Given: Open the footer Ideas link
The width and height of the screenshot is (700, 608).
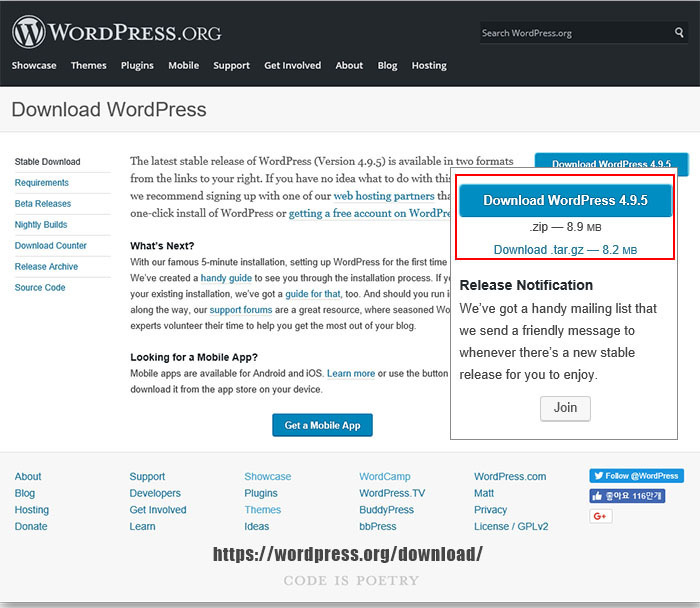Looking at the screenshot, I should point(256,526).
